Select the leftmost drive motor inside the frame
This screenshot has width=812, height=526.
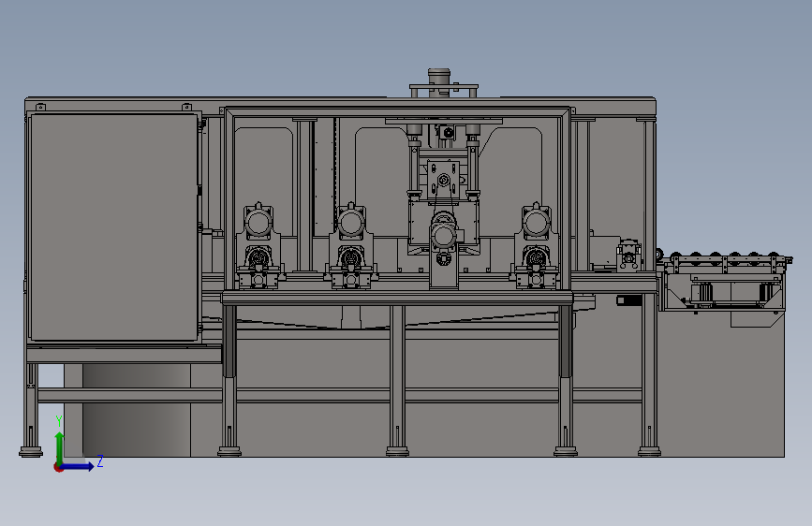[x=258, y=223]
